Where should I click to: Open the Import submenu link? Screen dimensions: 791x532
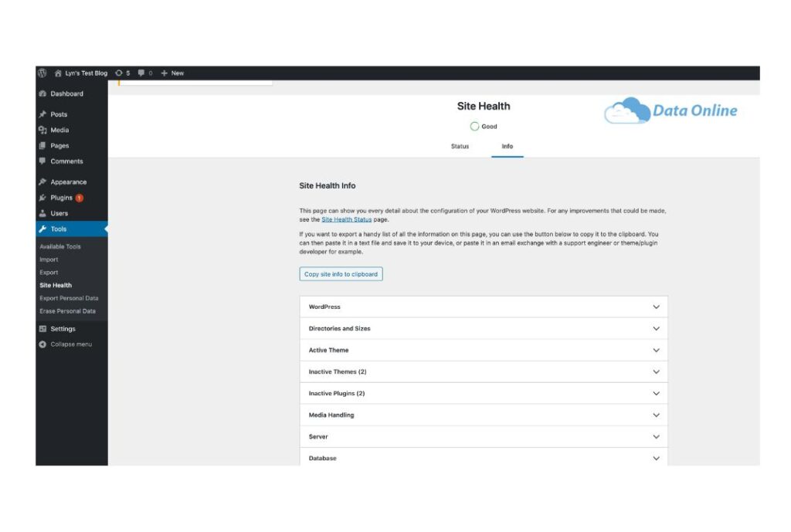click(49, 259)
